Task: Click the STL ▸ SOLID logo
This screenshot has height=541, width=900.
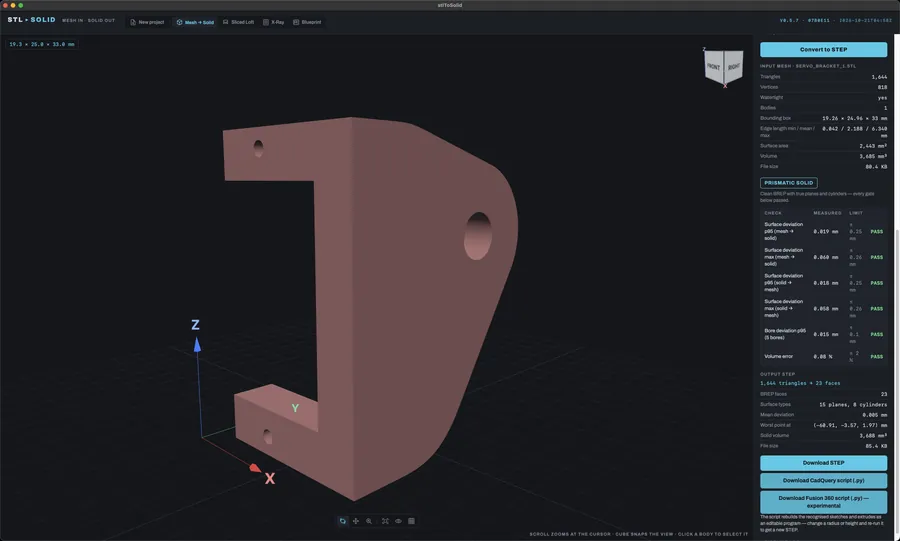Action: coord(32,20)
